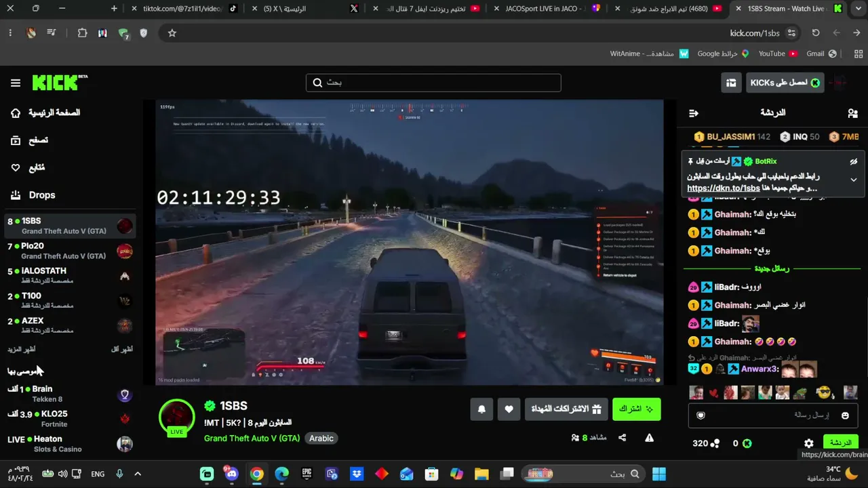This screenshot has width=868, height=488.
Task: Open Epic Games launcher from taskbar
Action: tap(307, 474)
